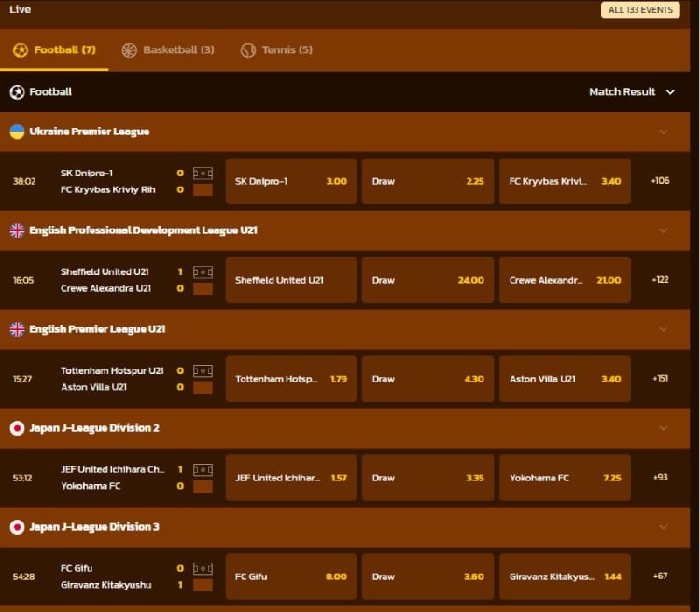
Task: Open pitch tracker icon for Tottenham Hotspur U21 match
Action: [x=203, y=371]
